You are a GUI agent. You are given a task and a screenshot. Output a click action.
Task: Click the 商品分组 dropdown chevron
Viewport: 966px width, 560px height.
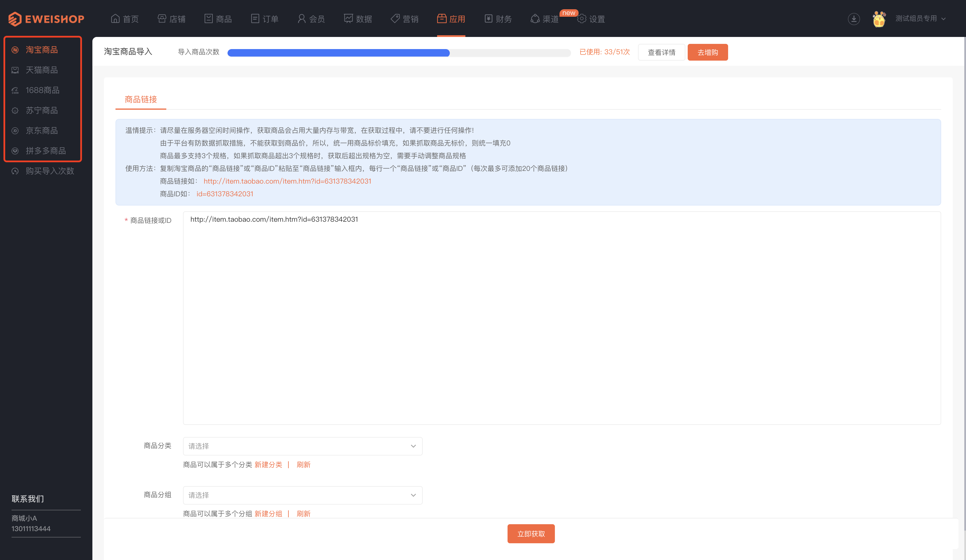pyautogui.click(x=413, y=495)
